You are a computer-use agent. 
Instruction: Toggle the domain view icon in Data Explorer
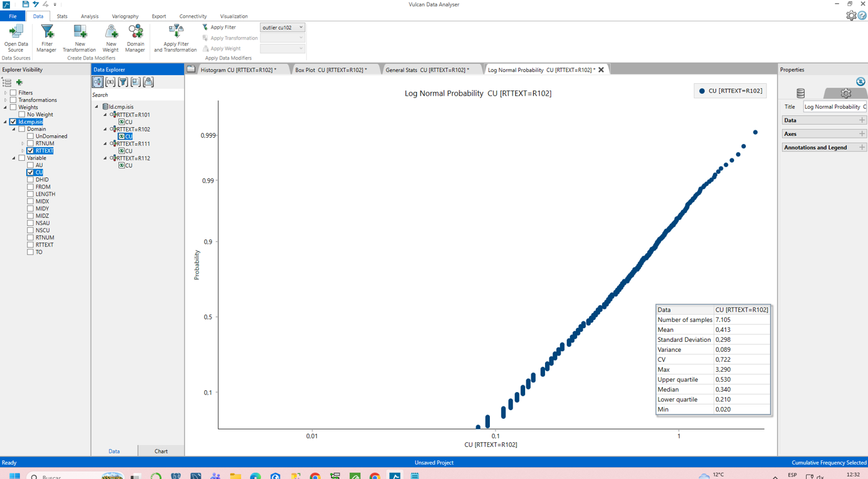click(98, 82)
